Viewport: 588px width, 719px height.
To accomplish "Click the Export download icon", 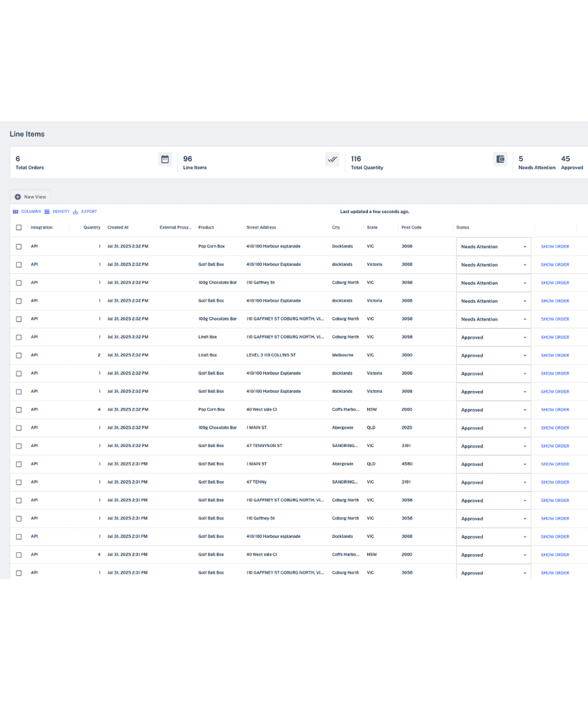I will coord(76,212).
